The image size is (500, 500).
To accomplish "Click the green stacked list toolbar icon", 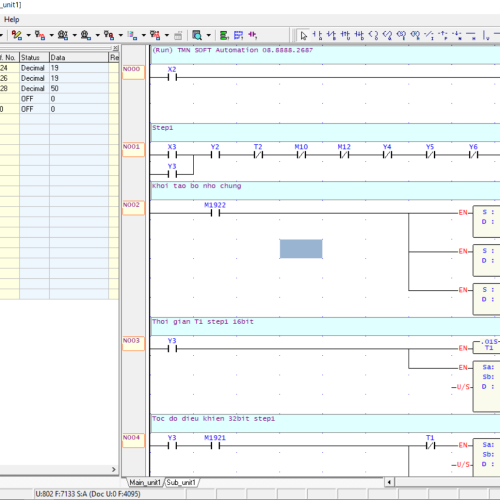I will click(x=224, y=35).
